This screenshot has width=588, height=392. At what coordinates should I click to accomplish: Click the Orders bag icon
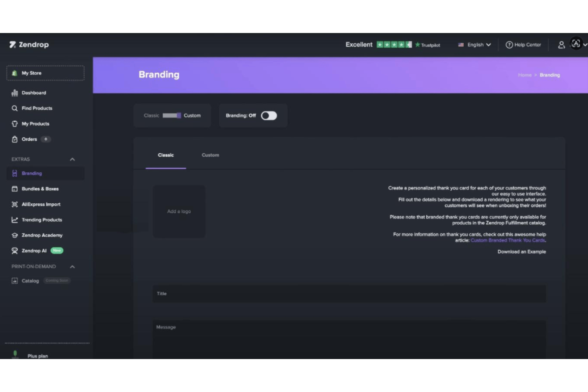(x=15, y=139)
